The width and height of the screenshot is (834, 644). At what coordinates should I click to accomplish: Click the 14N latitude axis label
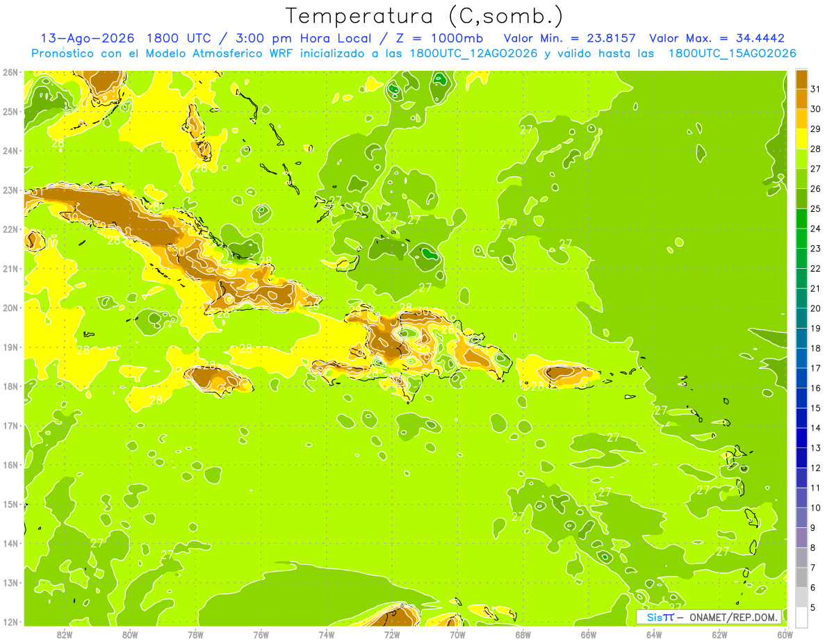pos(10,543)
